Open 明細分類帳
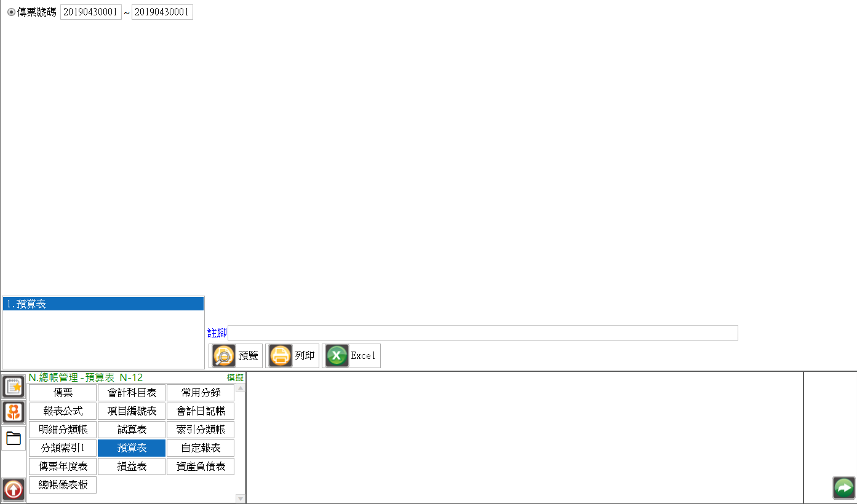 point(63,430)
